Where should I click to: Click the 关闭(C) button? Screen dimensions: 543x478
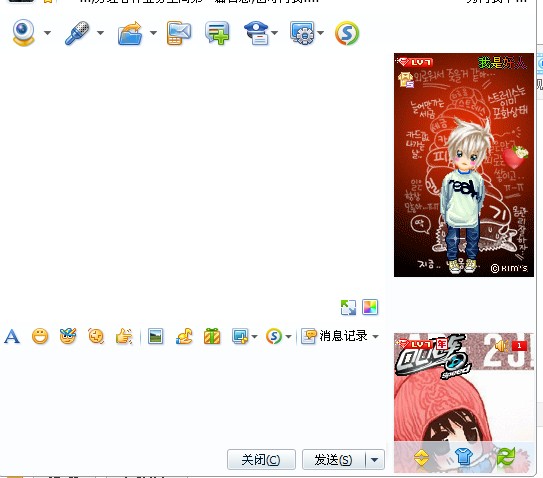point(261,460)
